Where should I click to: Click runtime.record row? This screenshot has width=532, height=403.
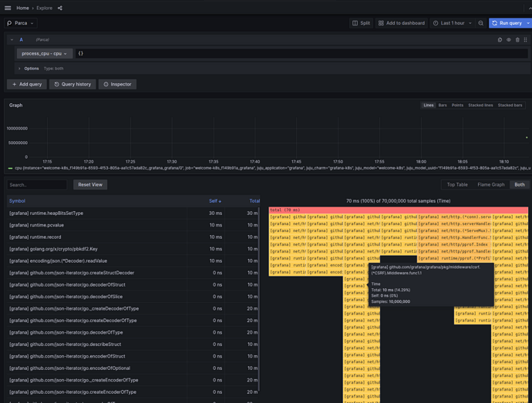(x=133, y=237)
